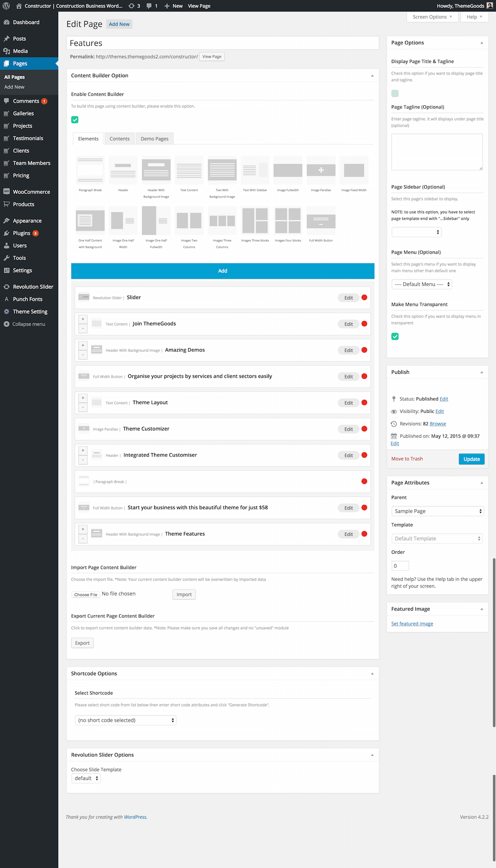Collapse the Content Builder Option panel

(372, 76)
